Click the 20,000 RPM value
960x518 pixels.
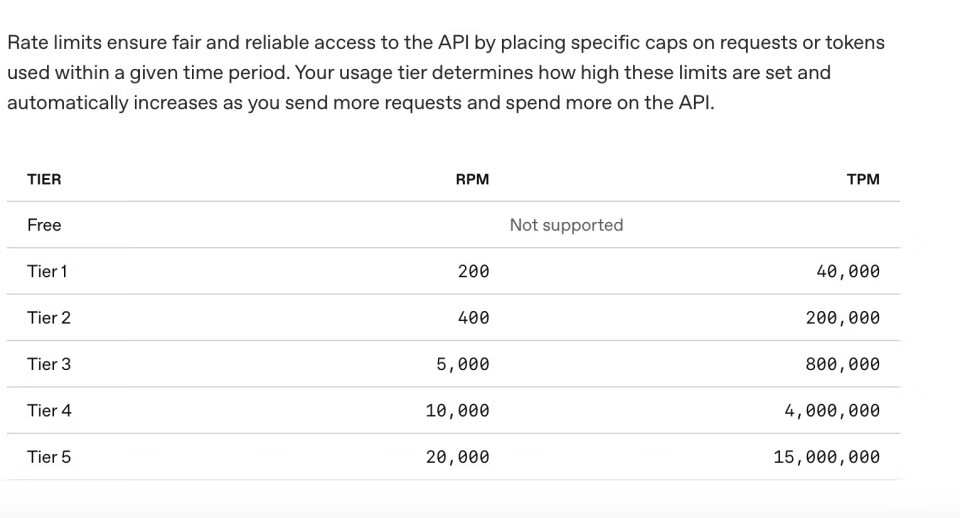click(458, 457)
